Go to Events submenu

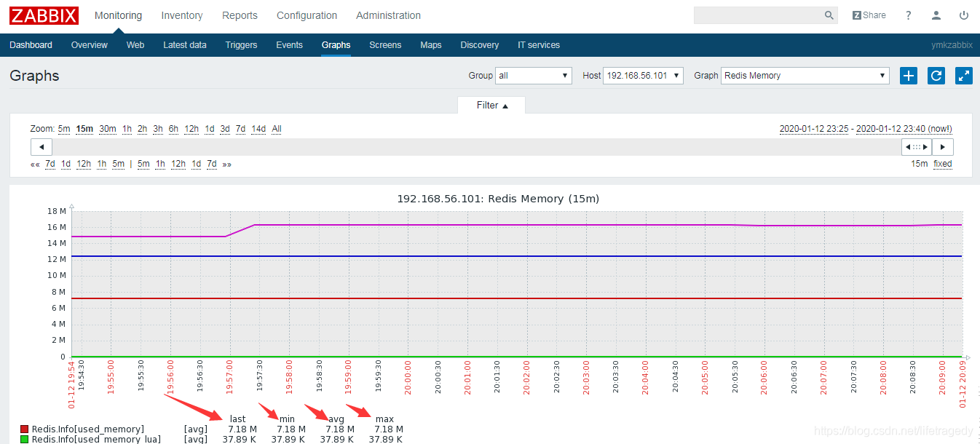(x=289, y=45)
